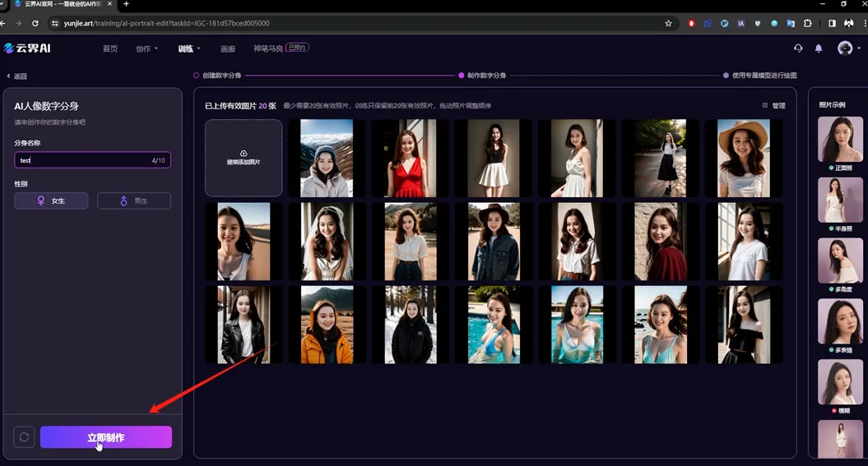This screenshot has height=466, width=868.
Task: Open the browser profile avatar
Action: tap(848, 23)
